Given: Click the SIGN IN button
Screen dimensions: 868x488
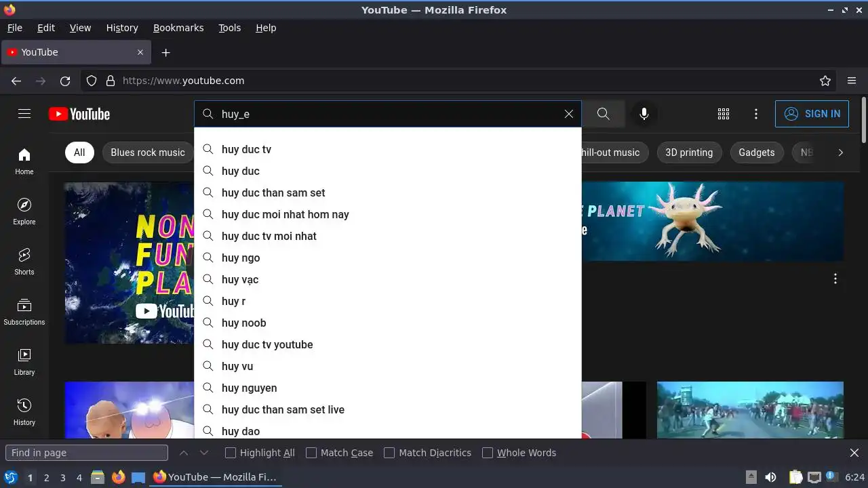Looking at the screenshot, I should 812,114.
